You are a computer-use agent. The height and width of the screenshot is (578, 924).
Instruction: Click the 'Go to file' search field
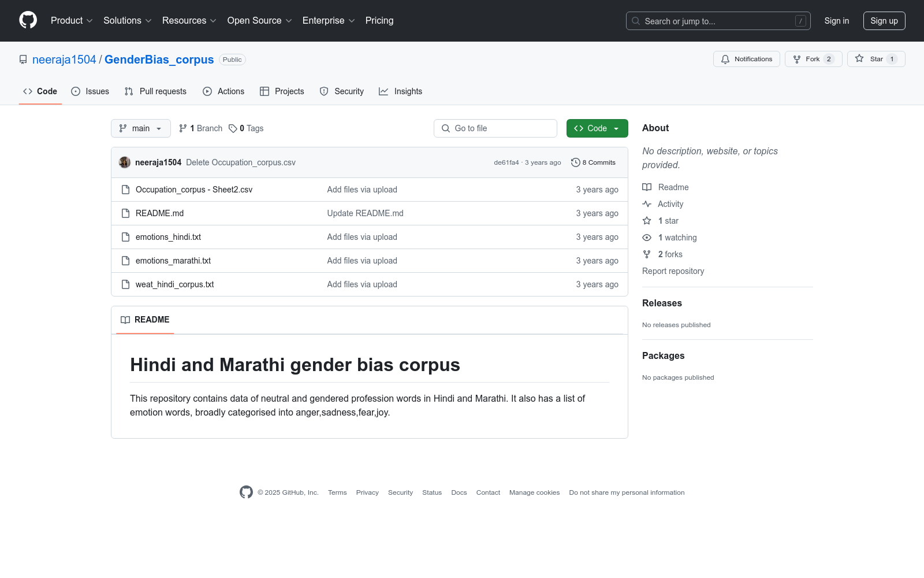[495, 128]
